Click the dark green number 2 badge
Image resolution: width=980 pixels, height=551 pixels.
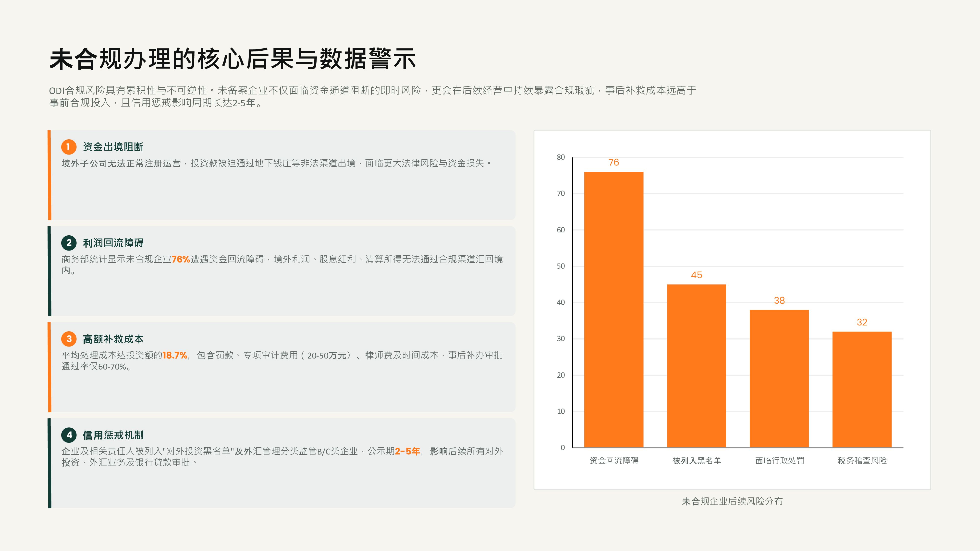(x=69, y=243)
